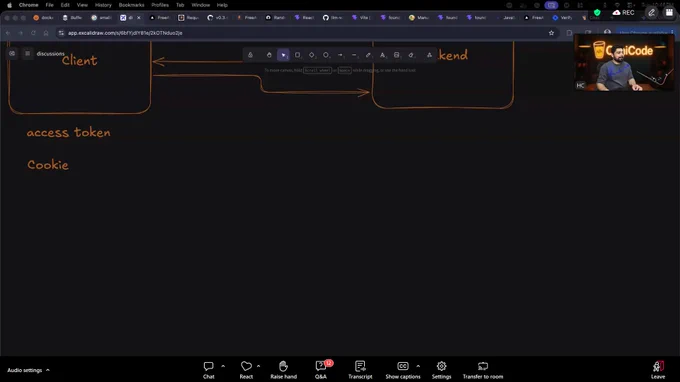This screenshot has width=680, height=382.
Task: Select the Line drawing tool
Action: pos(354,55)
